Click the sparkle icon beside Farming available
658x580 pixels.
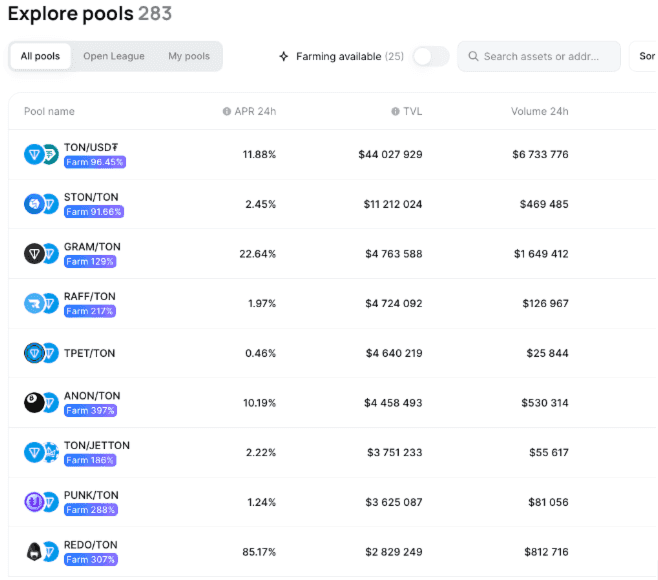tap(284, 56)
